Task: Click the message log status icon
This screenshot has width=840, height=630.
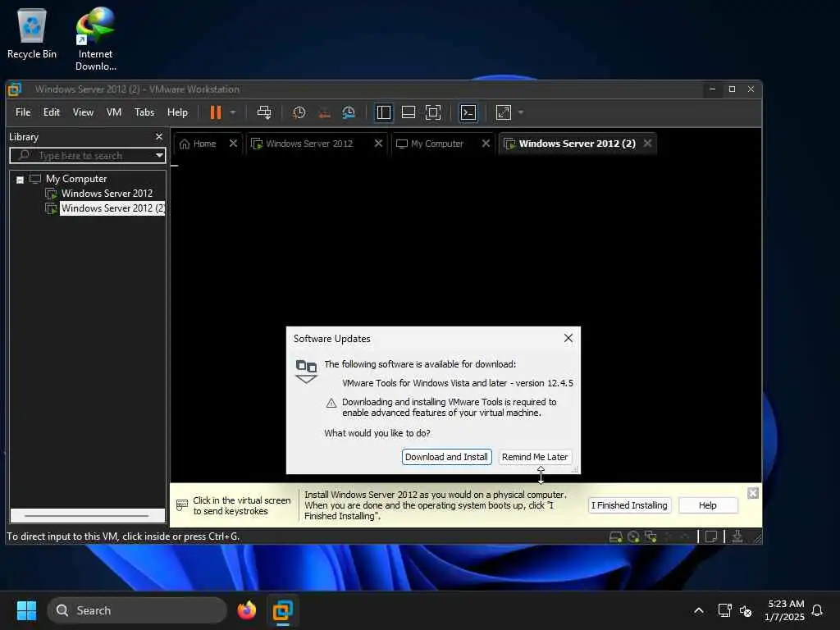Action: [x=711, y=536]
